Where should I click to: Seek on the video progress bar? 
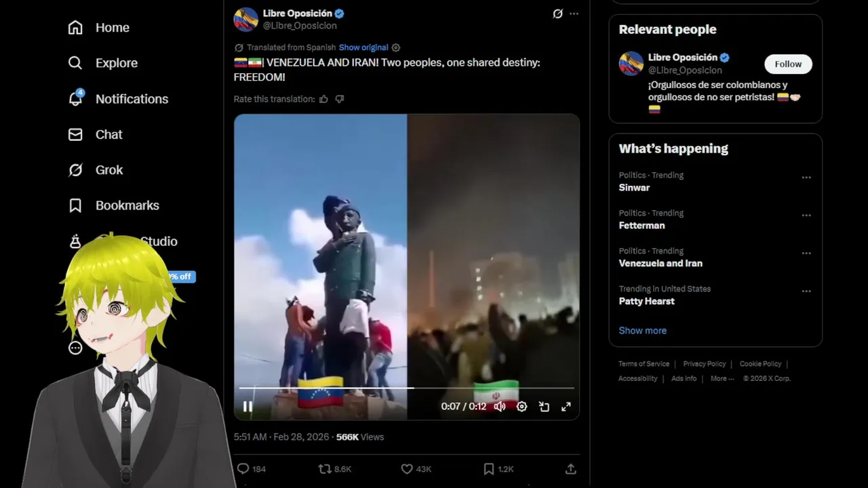coord(407,388)
